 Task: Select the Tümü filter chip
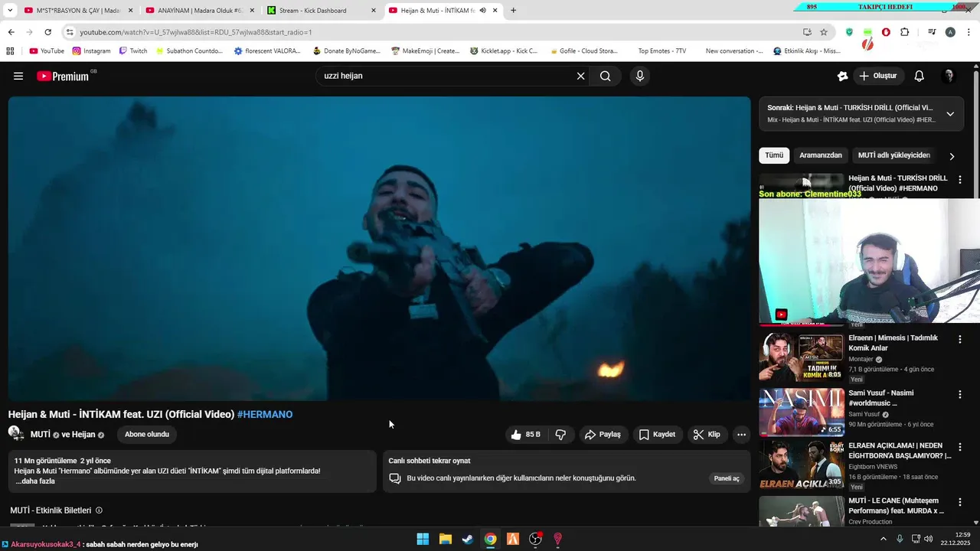(774, 155)
